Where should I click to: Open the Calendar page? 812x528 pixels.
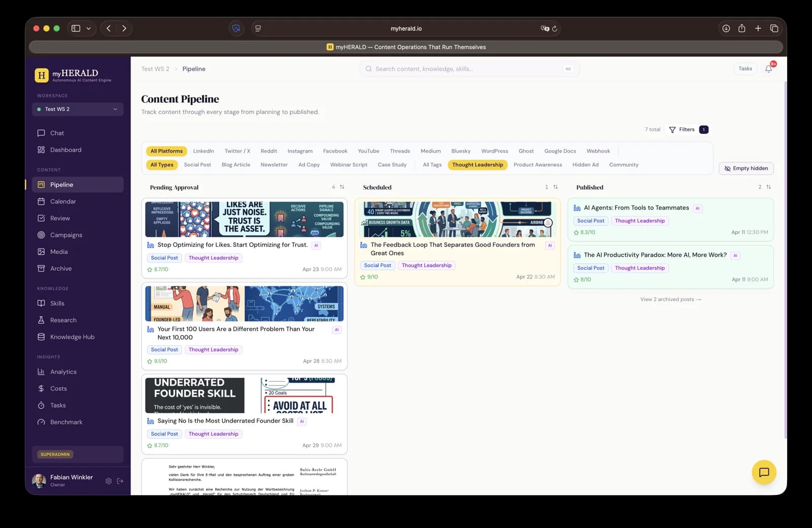pyautogui.click(x=77, y=202)
